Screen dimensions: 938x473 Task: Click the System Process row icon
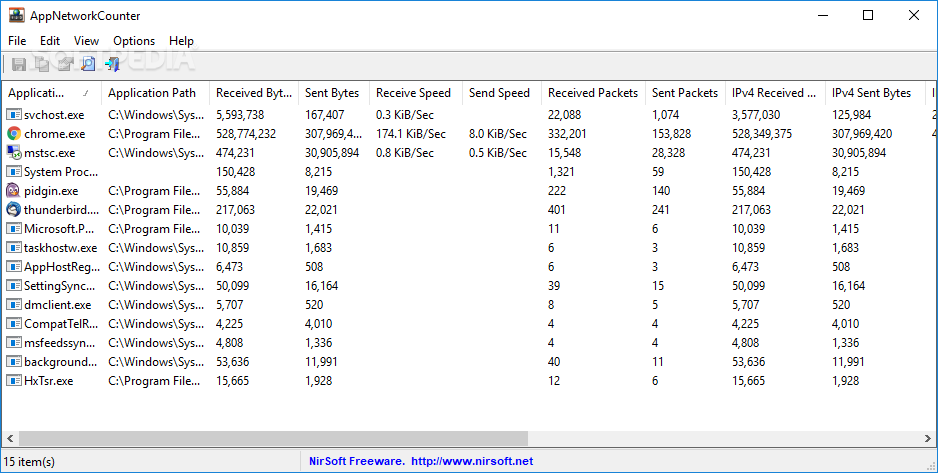[x=14, y=172]
